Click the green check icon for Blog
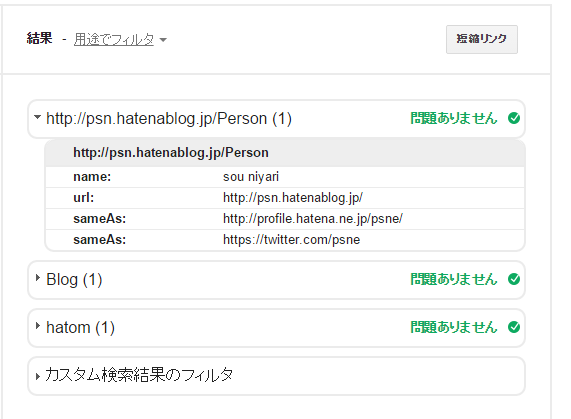571x419 pixels. pos(514,279)
